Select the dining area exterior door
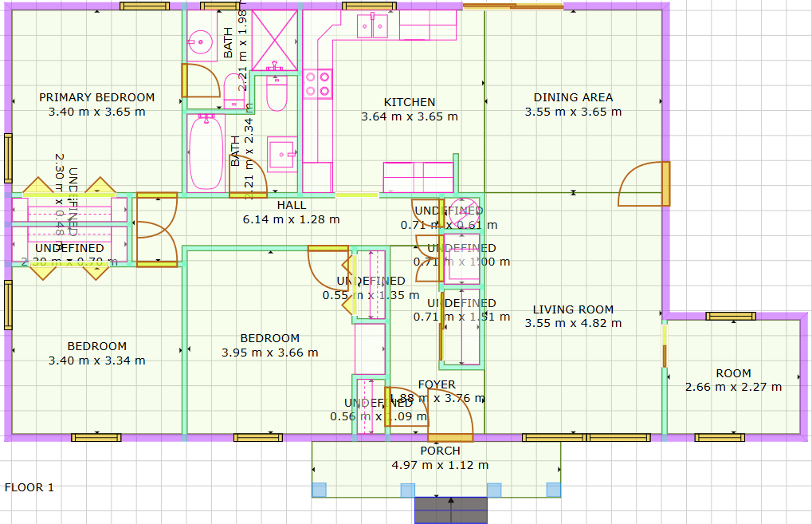The width and height of the screenshot is (812, 524). click(x=644, y=184)
